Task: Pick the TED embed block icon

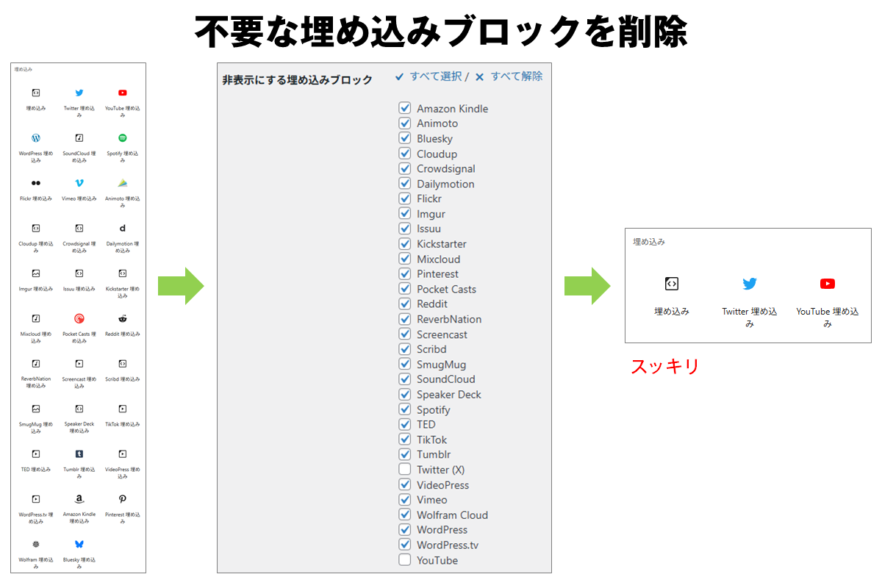Action: point(36,454)
